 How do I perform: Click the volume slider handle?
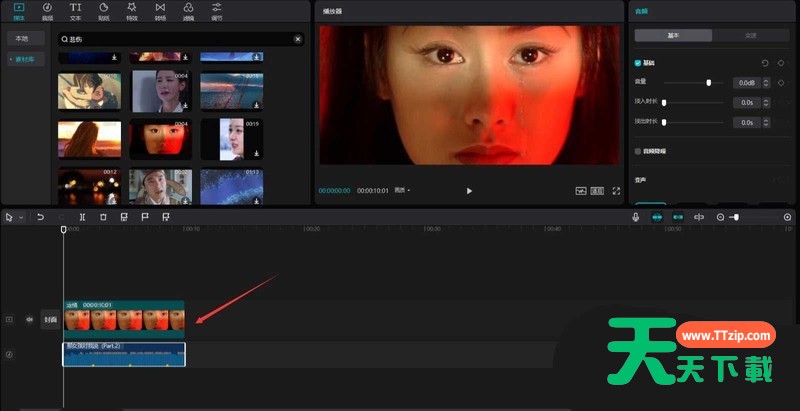tap(709, 83)
